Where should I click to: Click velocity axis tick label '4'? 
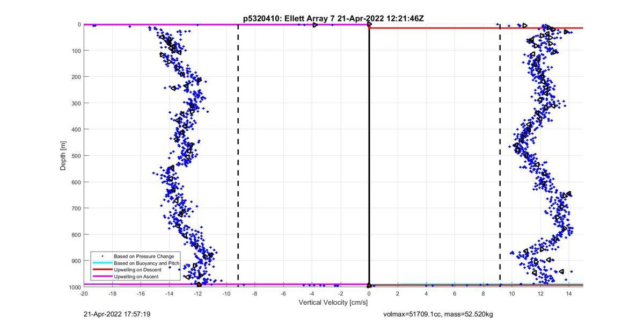coord(426,294)
